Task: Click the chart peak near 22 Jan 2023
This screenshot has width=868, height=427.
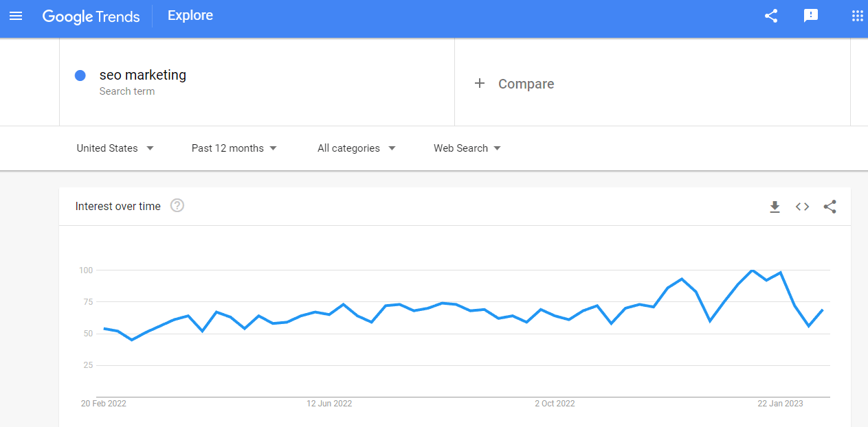Action: [x=753, y=270]
